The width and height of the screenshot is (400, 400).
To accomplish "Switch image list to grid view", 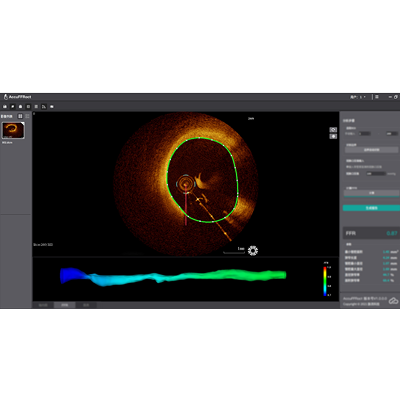I will (x=20, y=116).
